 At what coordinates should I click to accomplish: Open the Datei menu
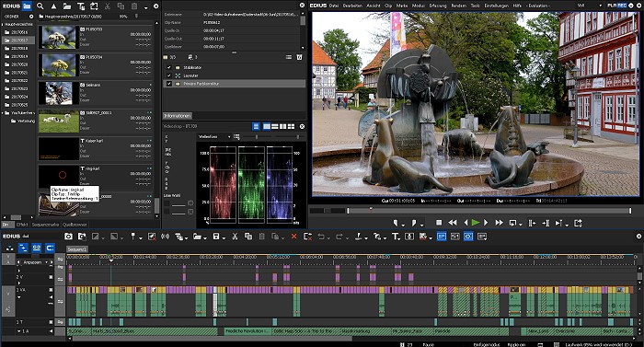pos(334,6)
